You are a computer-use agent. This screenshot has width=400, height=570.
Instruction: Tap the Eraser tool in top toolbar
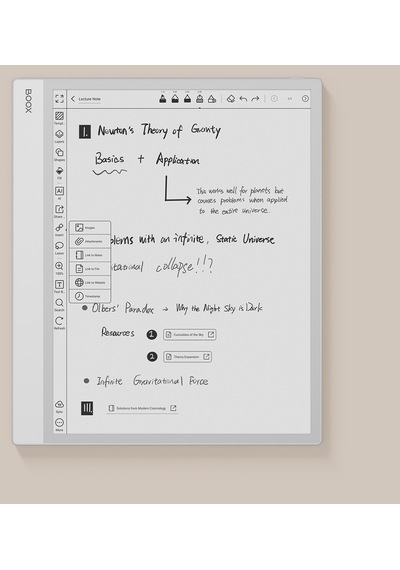[x=231, y=99]
